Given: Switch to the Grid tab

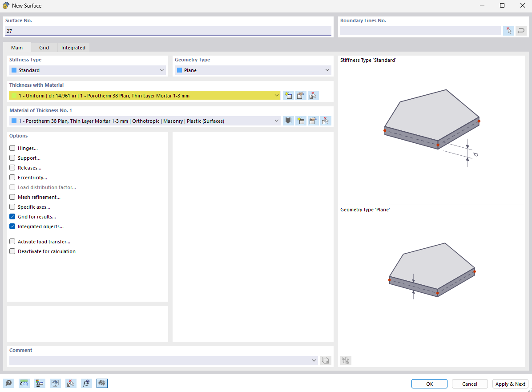Looking at the screenshot, I should coord(44,47).
